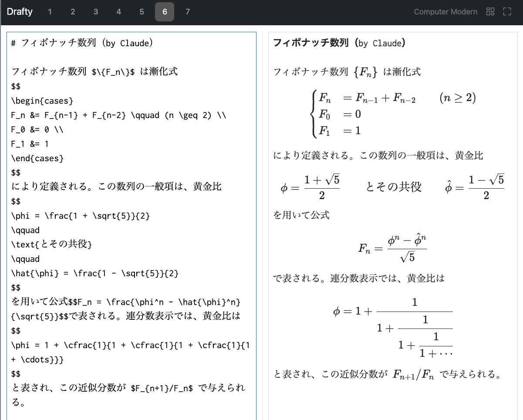Click the \text{とその共役} line in the editor
This screenshot has height=420, width=523.
tap(52, 244)
